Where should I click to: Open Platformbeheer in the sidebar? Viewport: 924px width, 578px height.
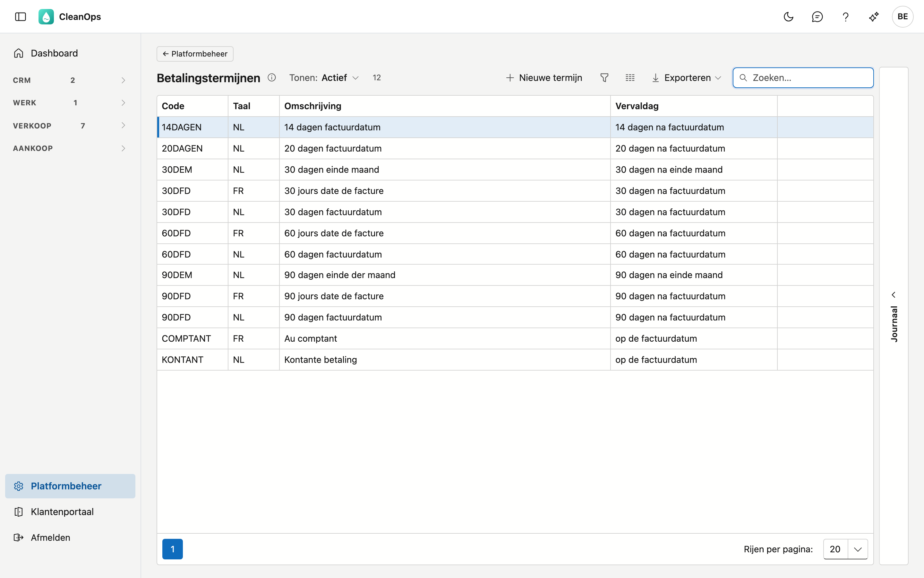[70, 486]
